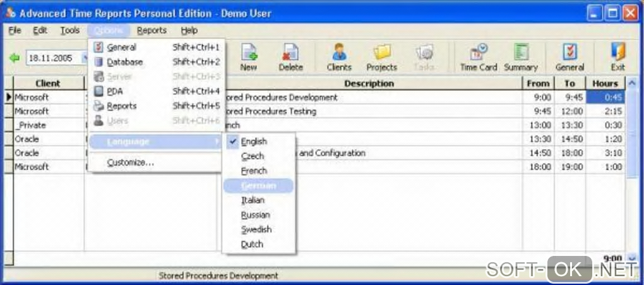Image resolution: width=644 pixels, height=285 pixels.
Task: Select the 13:00 From cell
Action: pyautogui.click(x=538, y=125)
